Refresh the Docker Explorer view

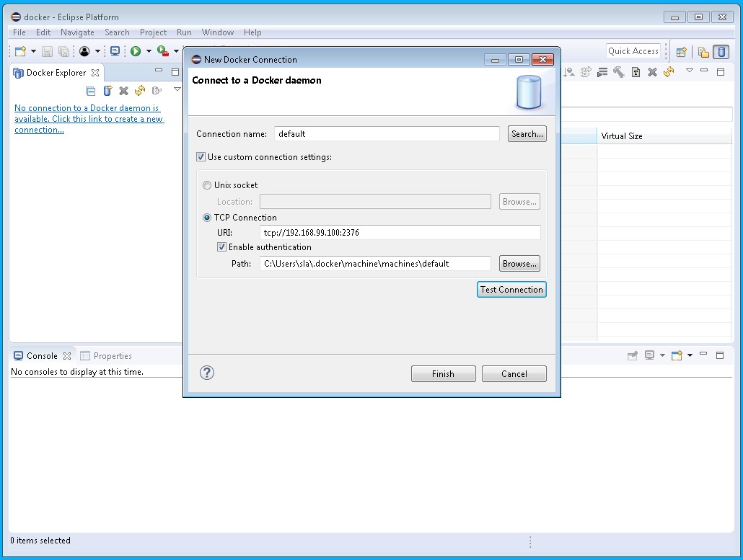(x=140, y=91)
